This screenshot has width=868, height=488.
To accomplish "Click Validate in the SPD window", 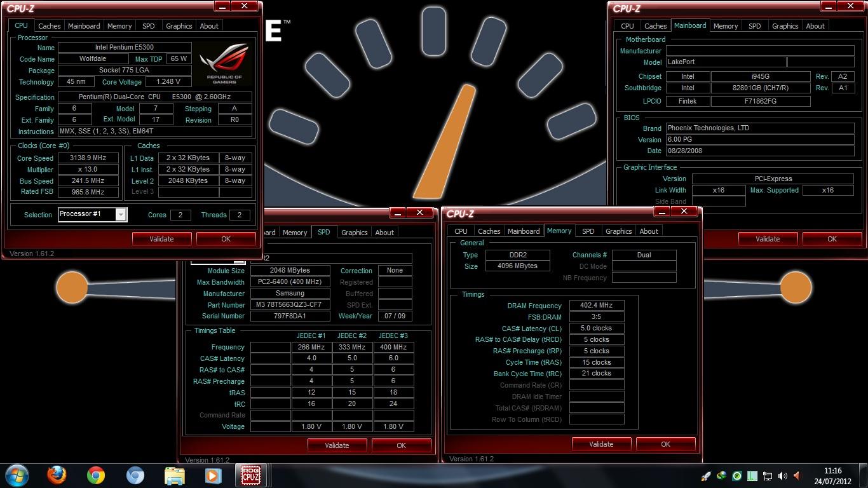I will tap(337, 445).
